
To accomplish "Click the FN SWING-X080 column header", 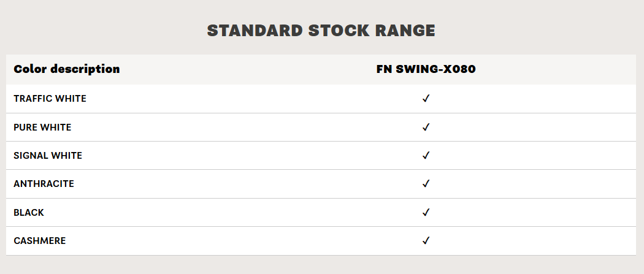I will pos(426,69).
